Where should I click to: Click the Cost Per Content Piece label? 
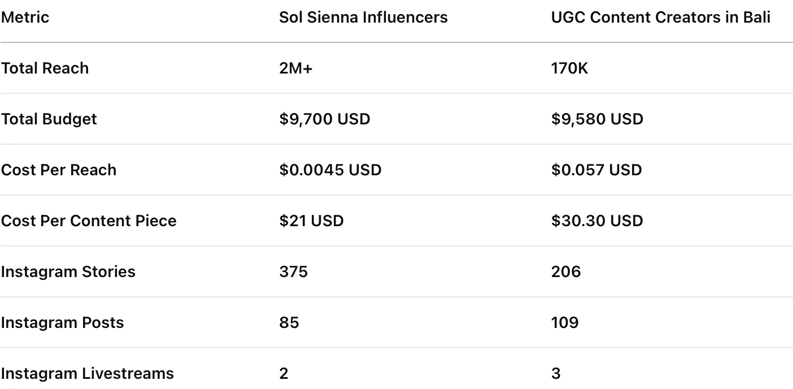coord(89,221)
